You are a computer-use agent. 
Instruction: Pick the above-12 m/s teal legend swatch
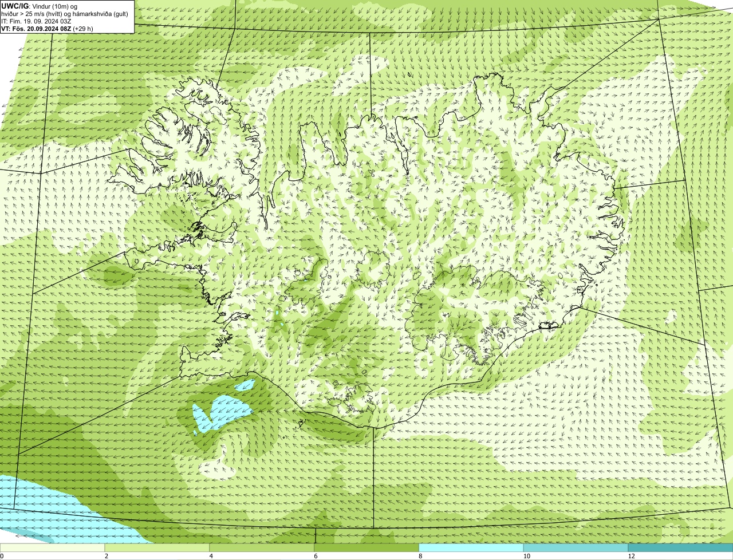point(680,548)
